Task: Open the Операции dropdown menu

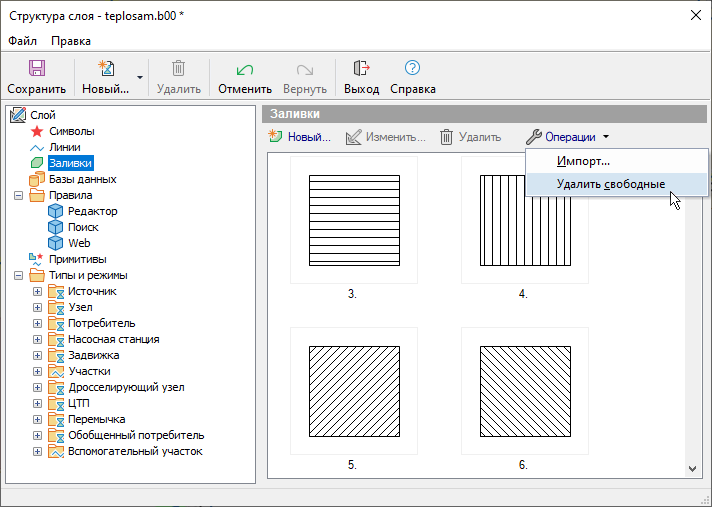Action: point(568,137)
